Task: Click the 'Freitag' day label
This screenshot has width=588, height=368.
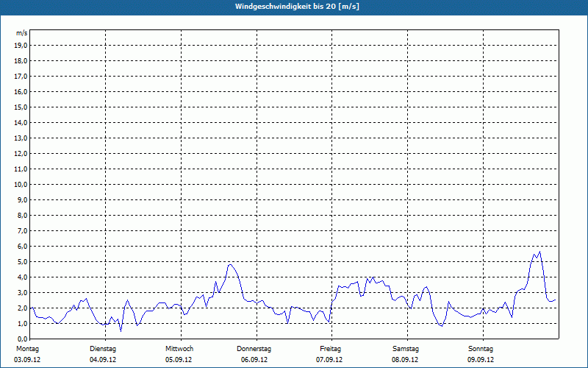Action: pyautogui.click(x=330, y=349)
